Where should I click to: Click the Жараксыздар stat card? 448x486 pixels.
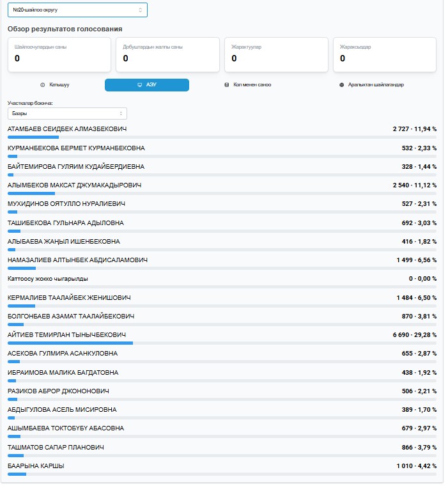pos(384,54)
